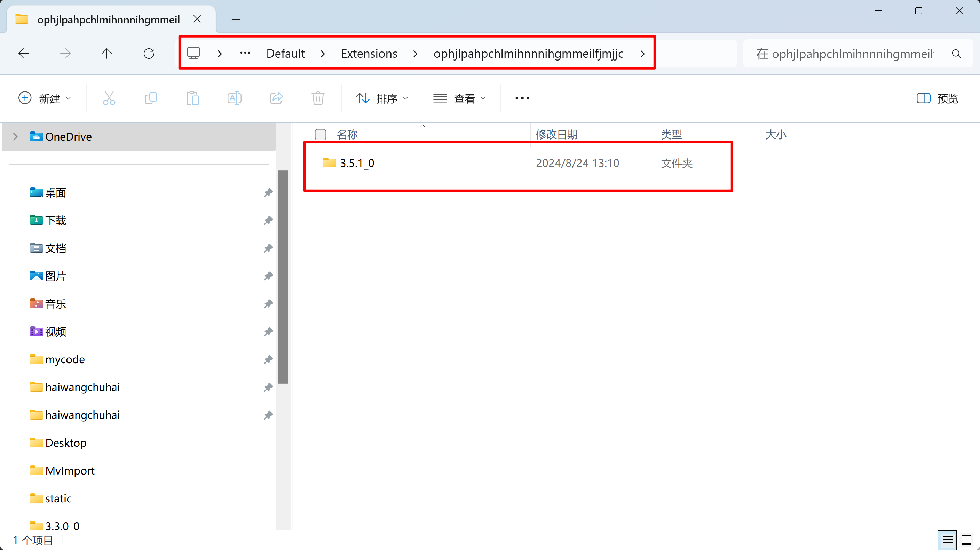Expand the chevron after the last breadcrumb
Image resolution: width=980 pixels, height=550 pixels.
click(x=642, y=54)
